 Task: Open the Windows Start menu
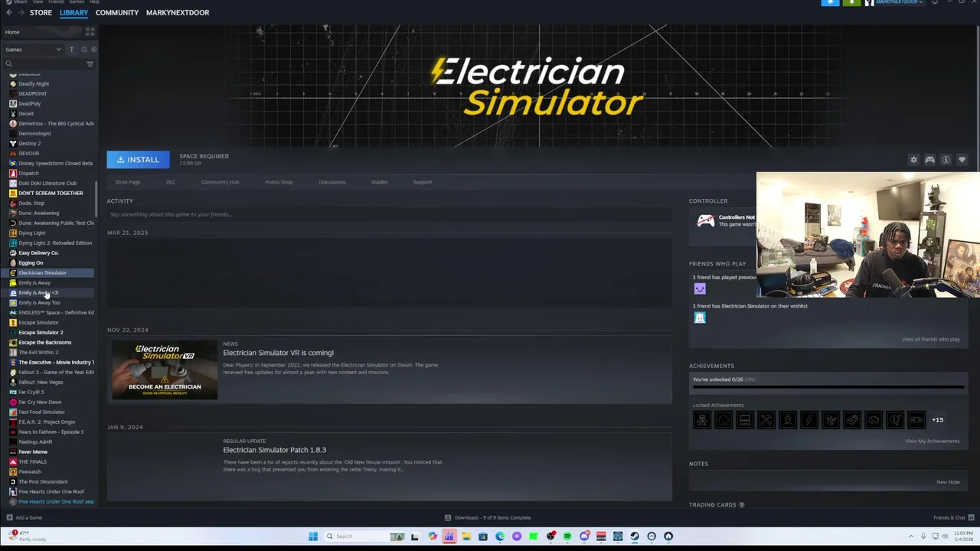(313, 536)
